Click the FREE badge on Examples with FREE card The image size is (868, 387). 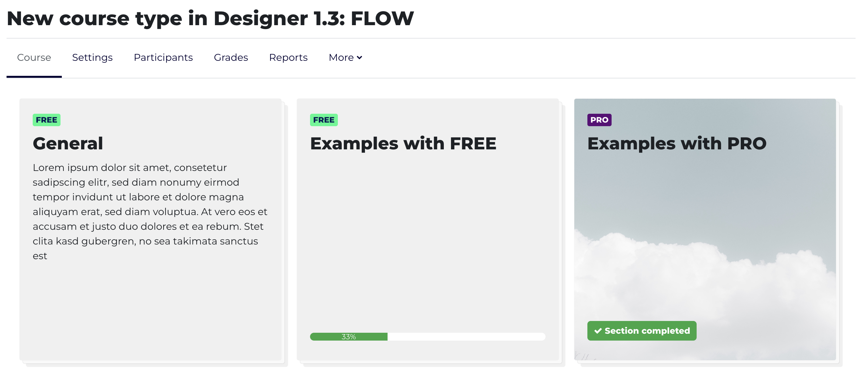[x=324, y=120]
